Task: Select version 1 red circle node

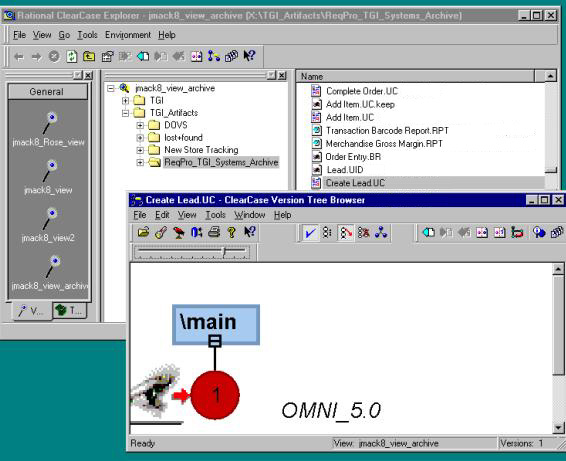Action: [x=215, y=395]
